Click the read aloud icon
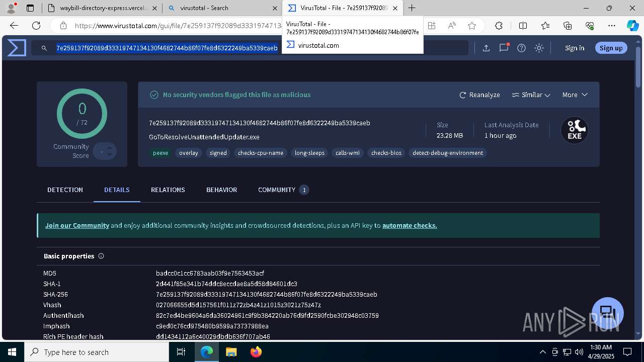 point(452,26)
